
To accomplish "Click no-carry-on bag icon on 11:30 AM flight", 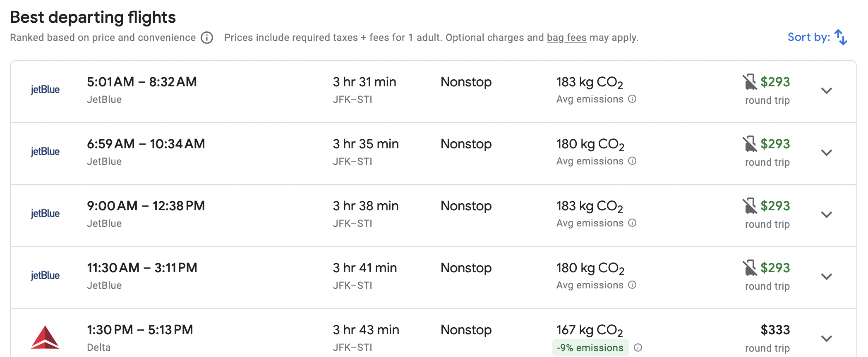I will (750, 268).
